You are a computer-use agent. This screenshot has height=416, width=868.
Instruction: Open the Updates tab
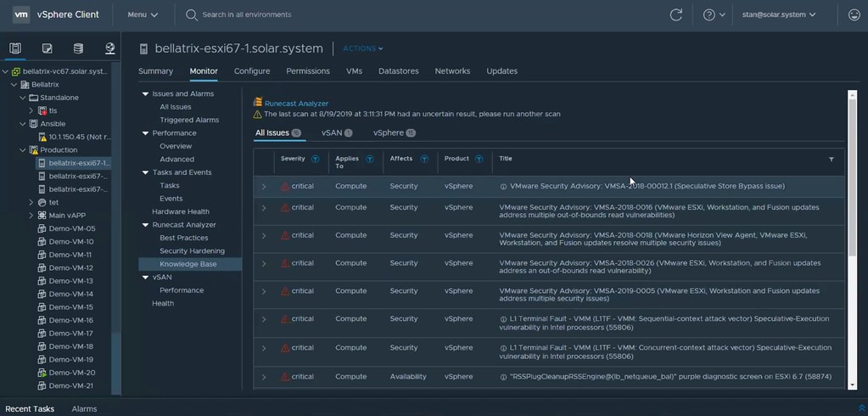coord(502,71)
